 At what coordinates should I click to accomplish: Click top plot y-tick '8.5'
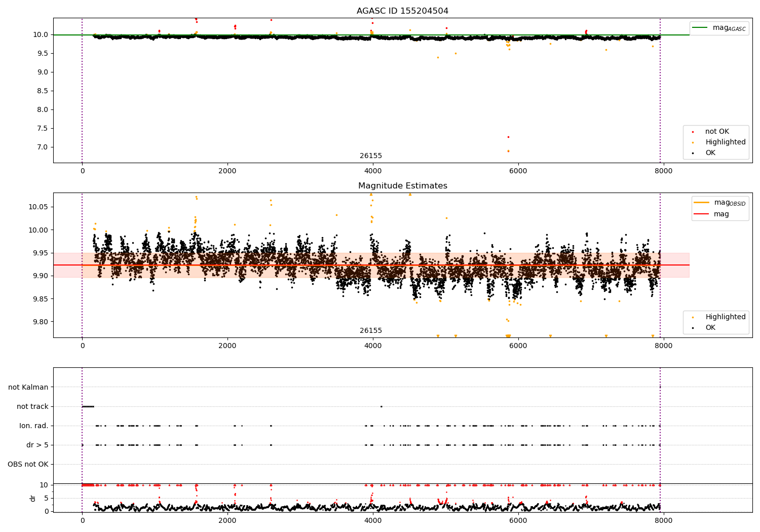(43, 91)
